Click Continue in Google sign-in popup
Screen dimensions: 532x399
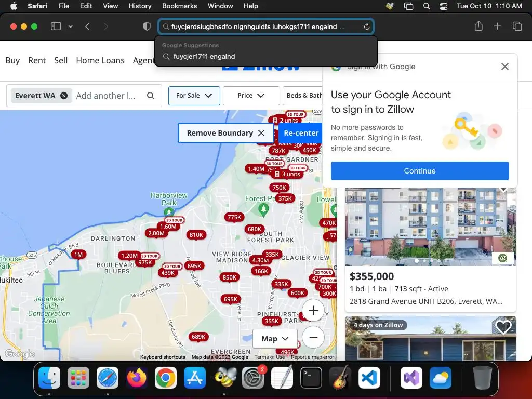(x=420, y=170)
